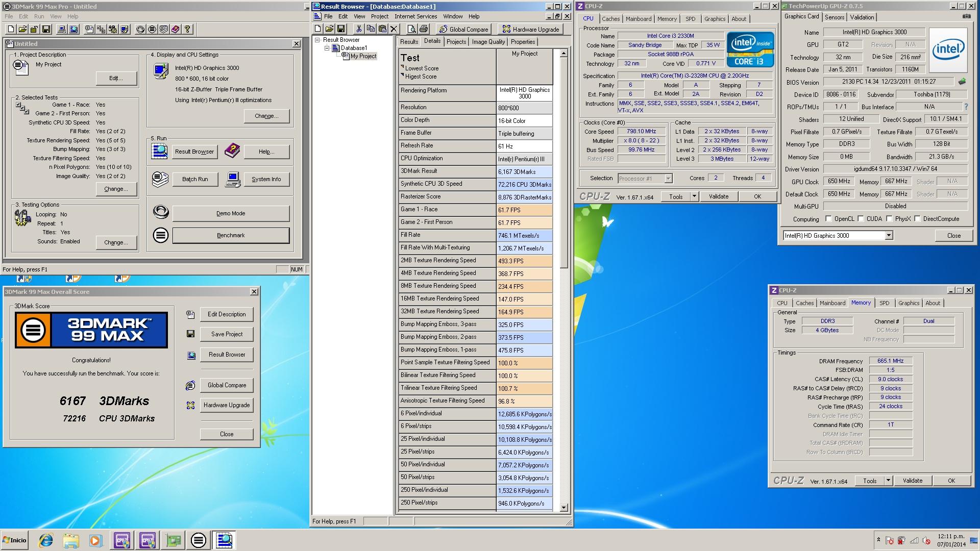Click the Paste icon in Result Browser toolbar
The image size is (980, 551).
[382, 29]
